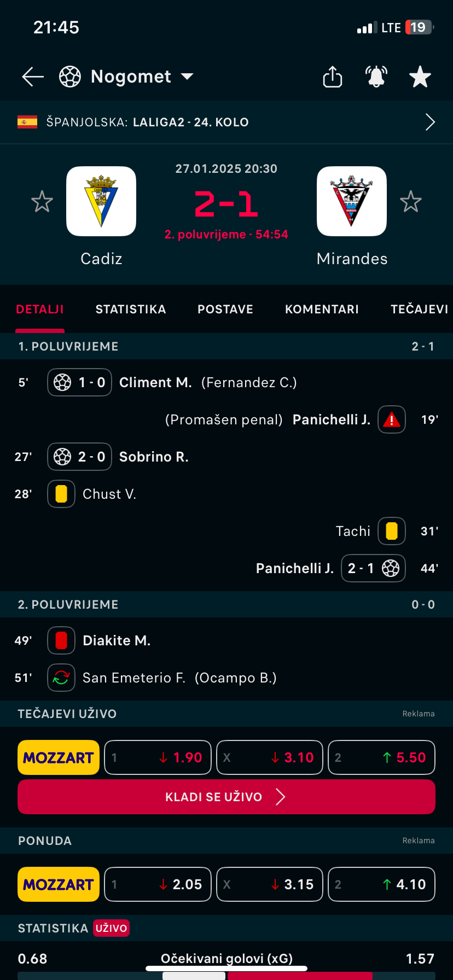Select live odds 1.90 for home win
Image resolution: width=453 pixels, height=980 pixels.
pos(158,757)
